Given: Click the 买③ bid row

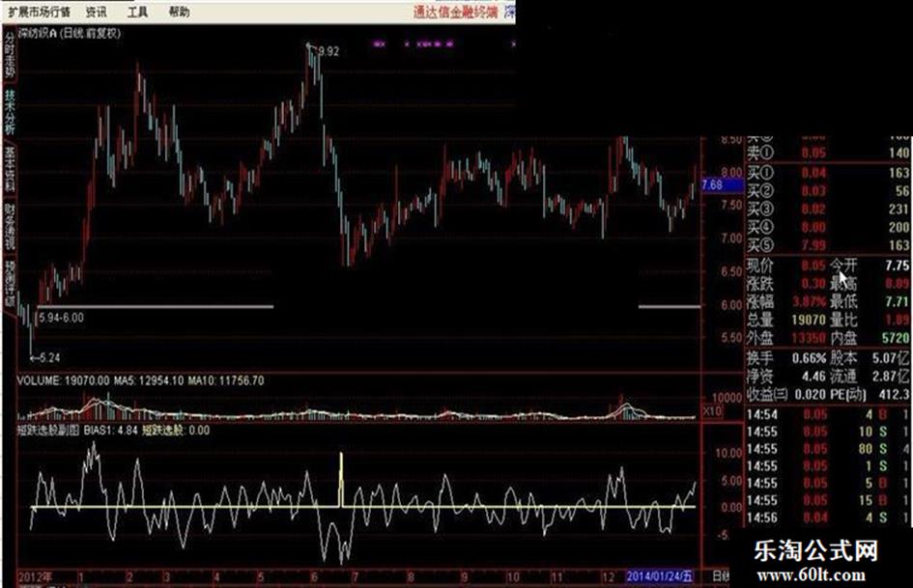Looking at the screenshot, I should (829, 209).
